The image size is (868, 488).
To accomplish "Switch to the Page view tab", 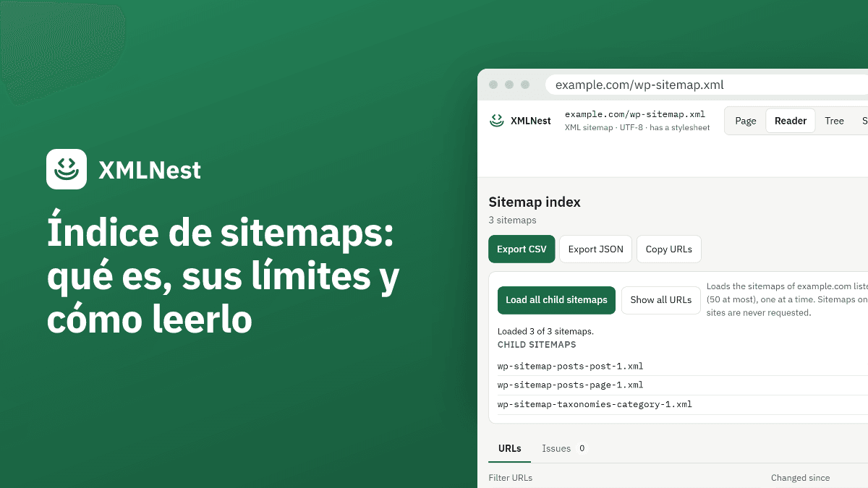I will [x=746, y=121].
